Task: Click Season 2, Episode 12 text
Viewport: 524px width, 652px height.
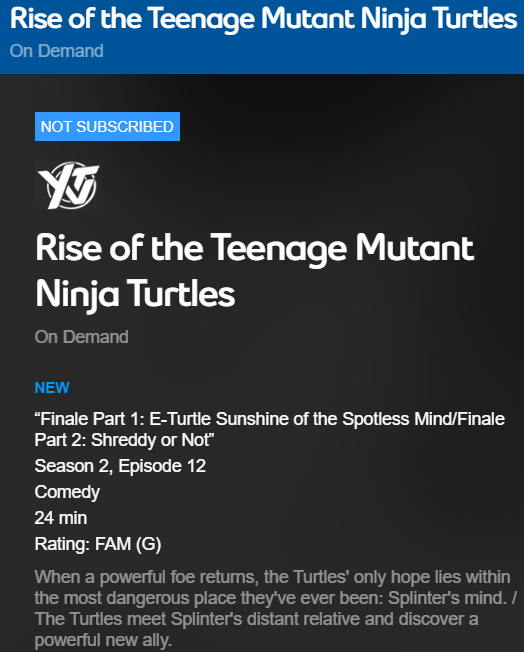Action: coord(120,466)
